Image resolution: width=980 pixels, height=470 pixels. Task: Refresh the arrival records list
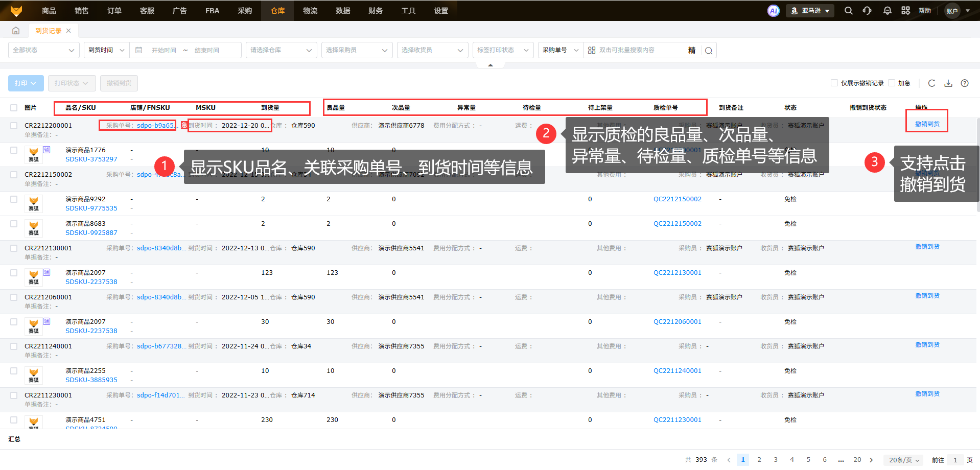[931, 83]
